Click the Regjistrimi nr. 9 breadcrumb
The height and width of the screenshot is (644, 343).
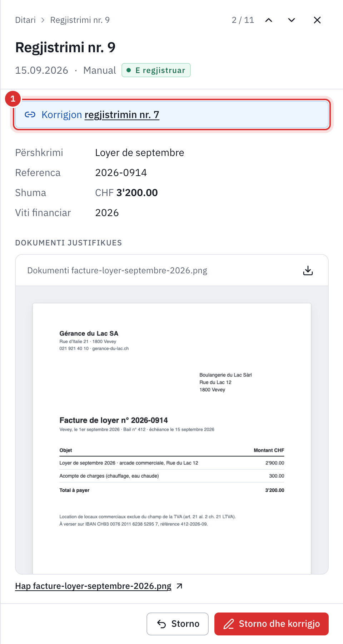(80, 20)
